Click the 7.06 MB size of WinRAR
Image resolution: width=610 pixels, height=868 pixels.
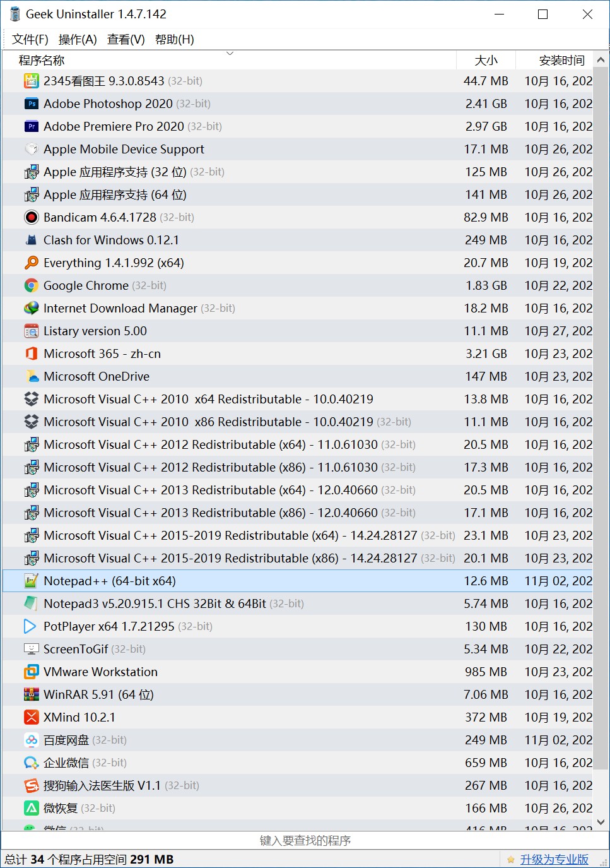(486, 694)
